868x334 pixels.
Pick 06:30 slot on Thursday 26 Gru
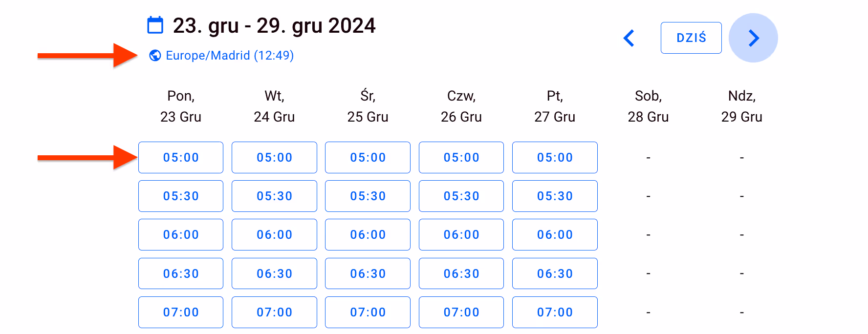(461, 274)
